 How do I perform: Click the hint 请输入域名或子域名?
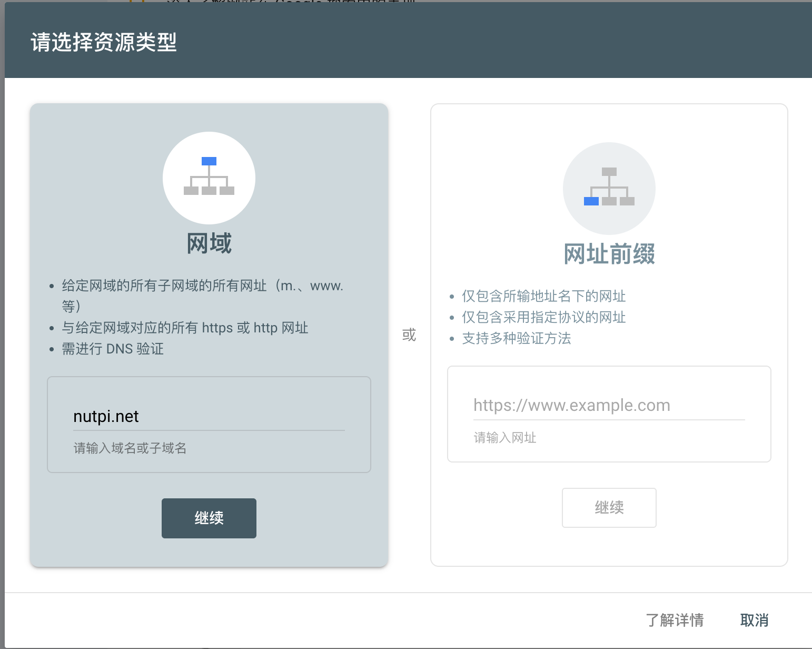(x=130, y=448)
